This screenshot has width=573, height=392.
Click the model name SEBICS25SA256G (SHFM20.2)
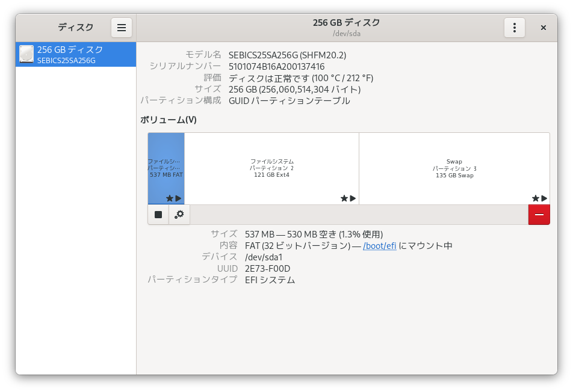tap(287, 55)
